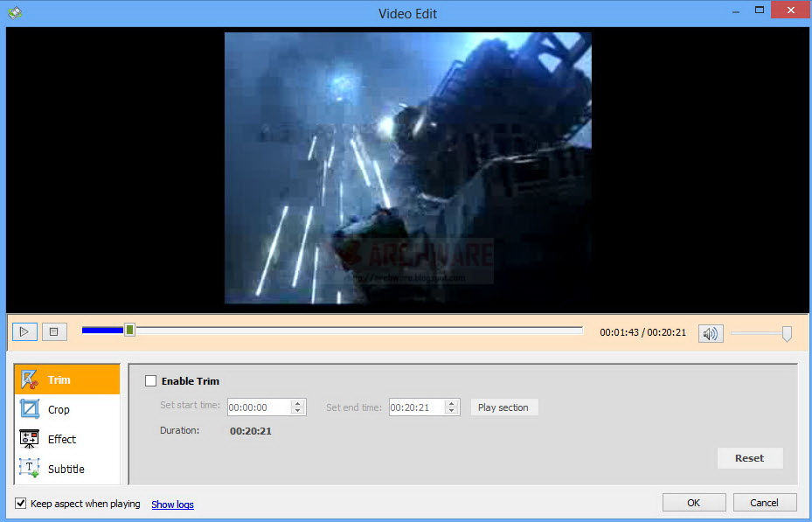The image size is (812, 522).
Task: Click the Effect presentation icon
Action: (x=30, y=439)
